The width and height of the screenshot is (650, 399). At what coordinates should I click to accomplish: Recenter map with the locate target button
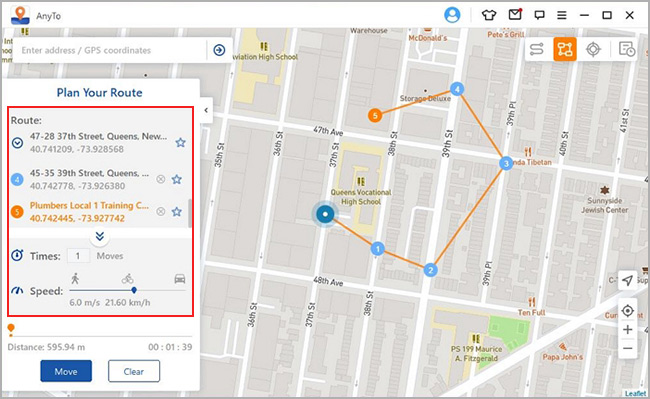(628, 311)
